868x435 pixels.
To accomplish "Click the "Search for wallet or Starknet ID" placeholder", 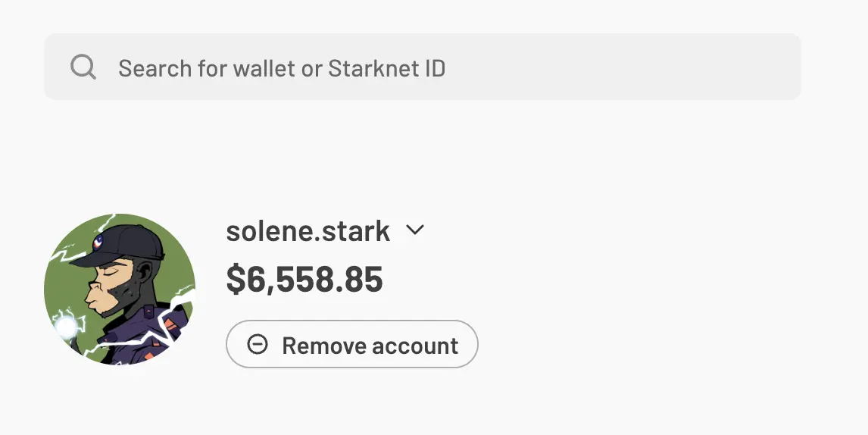I will tap(282, 68).
